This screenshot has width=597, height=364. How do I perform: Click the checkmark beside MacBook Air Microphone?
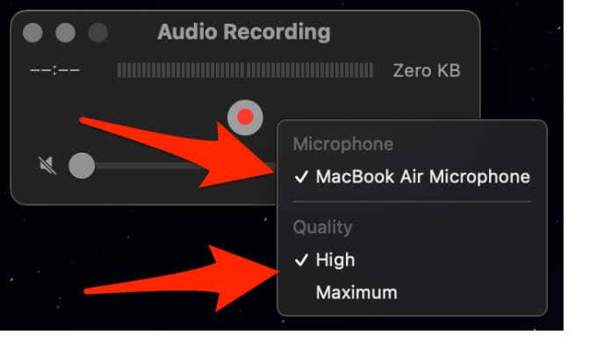pyautogui.click(x=301, y=177)
